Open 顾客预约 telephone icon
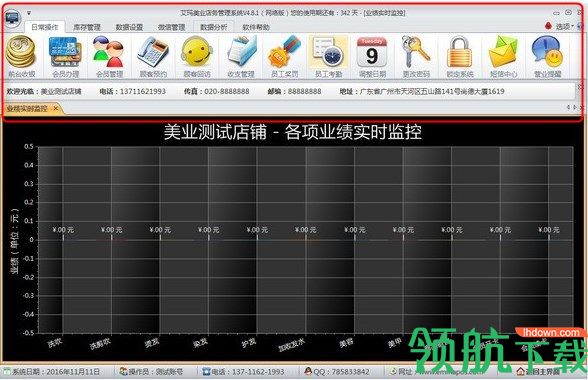 [x=153, y=57]
